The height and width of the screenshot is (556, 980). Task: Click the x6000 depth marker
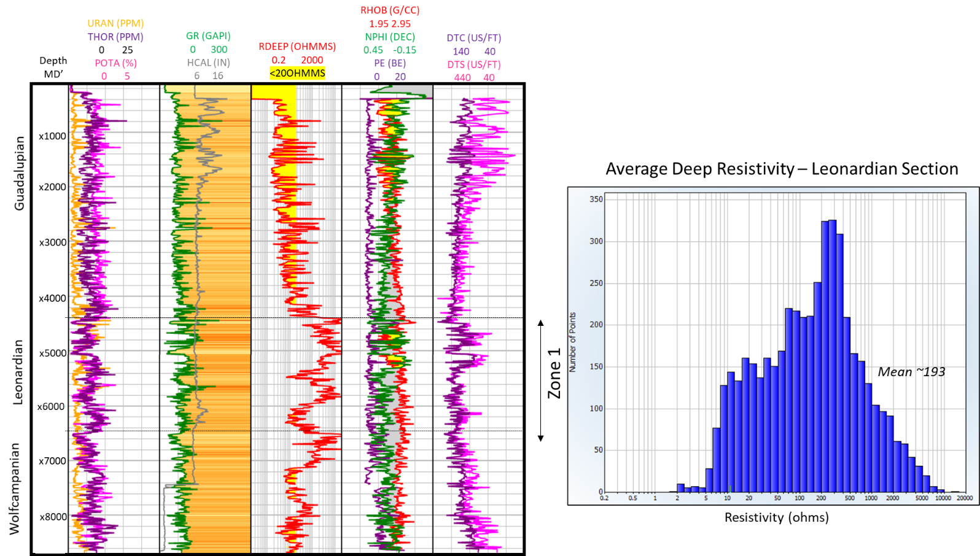click(x=51, y=407)
